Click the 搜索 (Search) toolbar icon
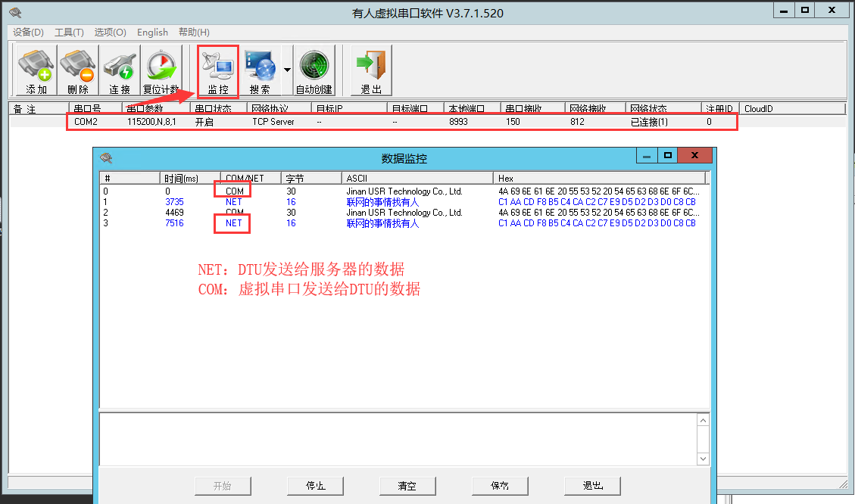 [x=261, y=70]
